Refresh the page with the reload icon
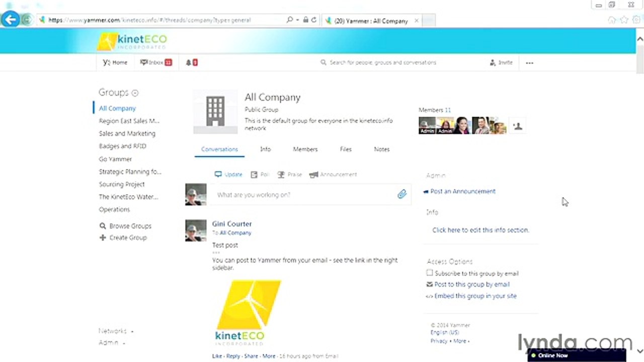The height and width of the screenshot is (362, 644). (313, 20)
